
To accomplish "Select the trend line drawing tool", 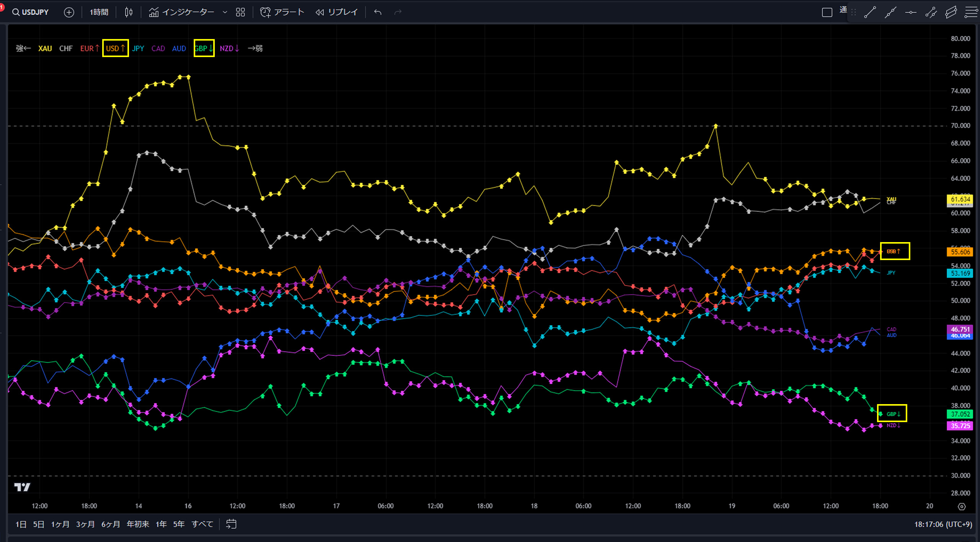I will pyautogui.click(x=870, y=12).
